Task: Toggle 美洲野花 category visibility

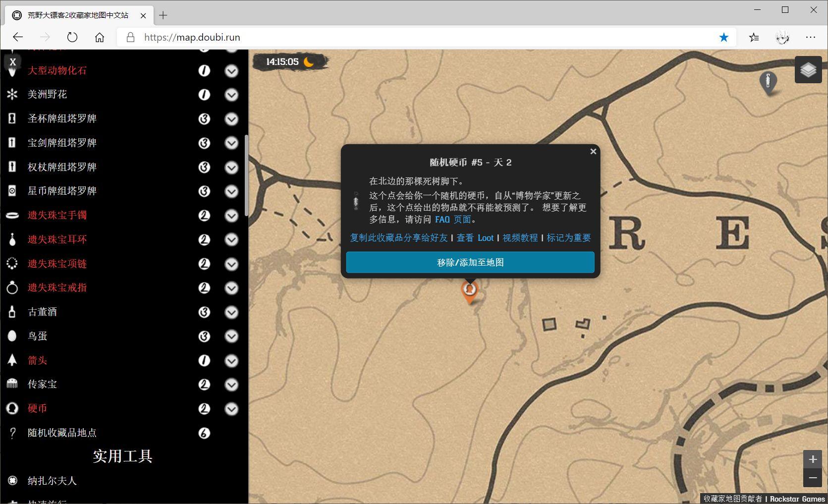Action: point(47,94)
